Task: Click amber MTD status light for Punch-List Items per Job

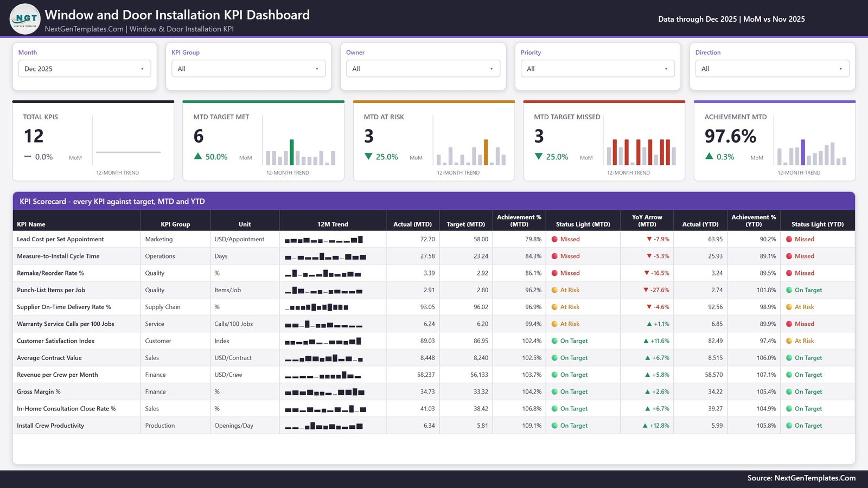Action: click(555, 290)
